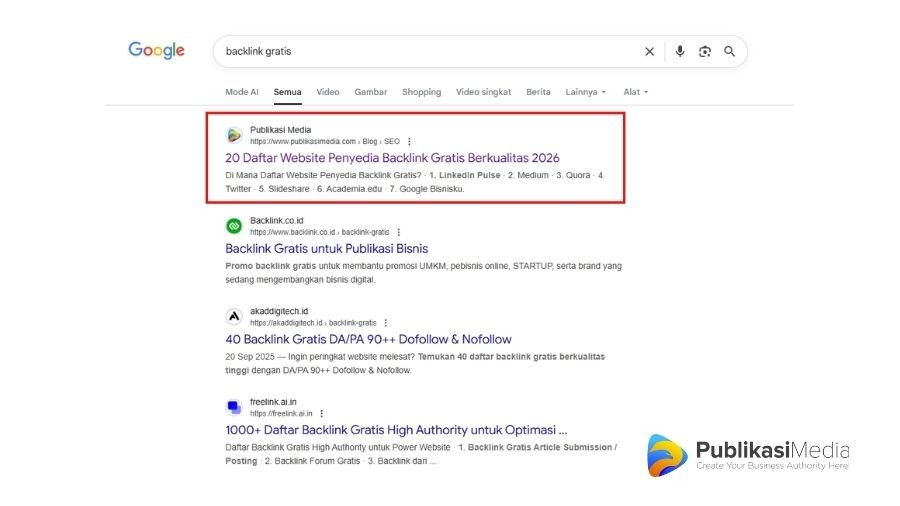Open "40 Backlink Gratis DA/PA 90++" result
The width and height of the screenshot is (900, 506).
tap(368, 339)
